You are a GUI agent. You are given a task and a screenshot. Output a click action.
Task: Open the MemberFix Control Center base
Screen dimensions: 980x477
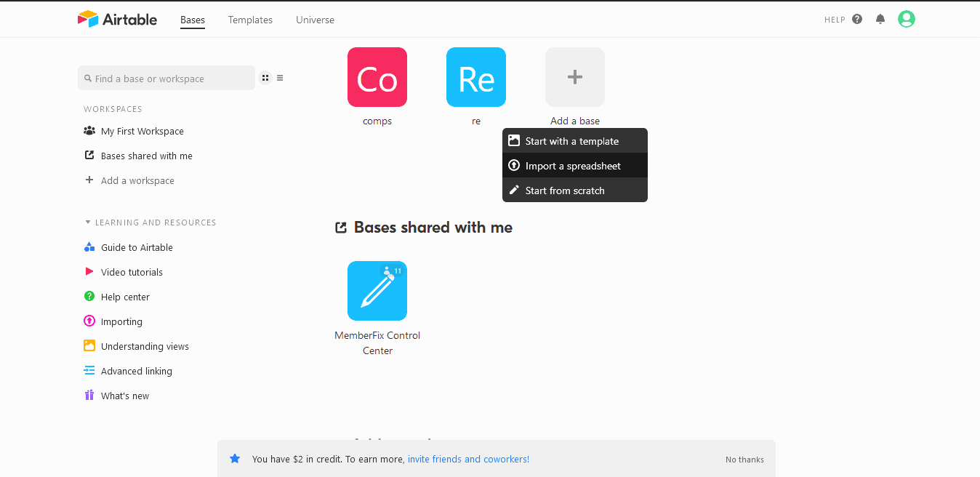[377, 291]
